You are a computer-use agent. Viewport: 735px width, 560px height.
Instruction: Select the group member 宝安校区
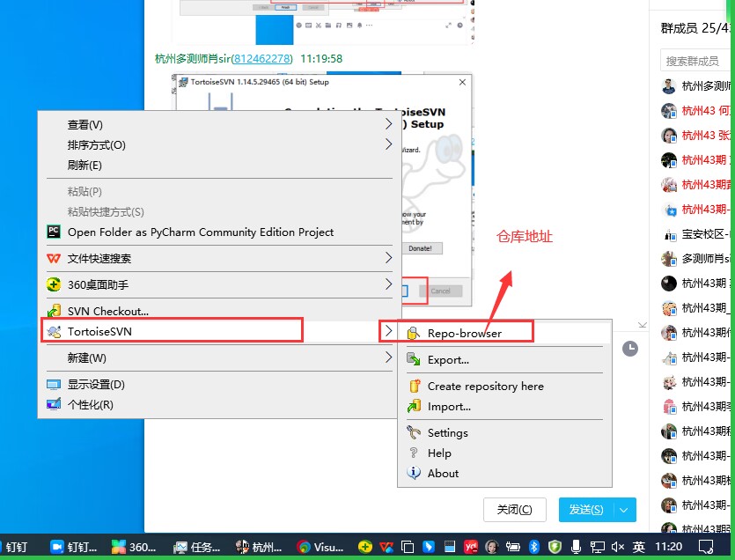(x=695, y=234)
